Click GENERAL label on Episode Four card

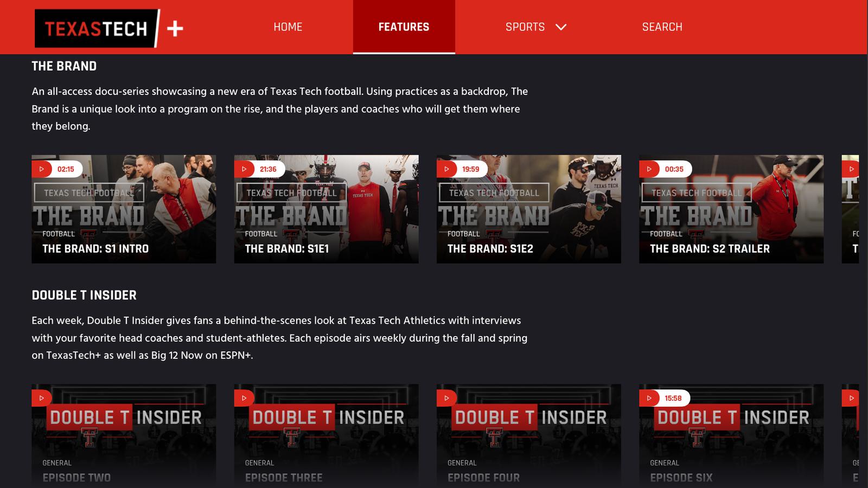click(462, 463)
